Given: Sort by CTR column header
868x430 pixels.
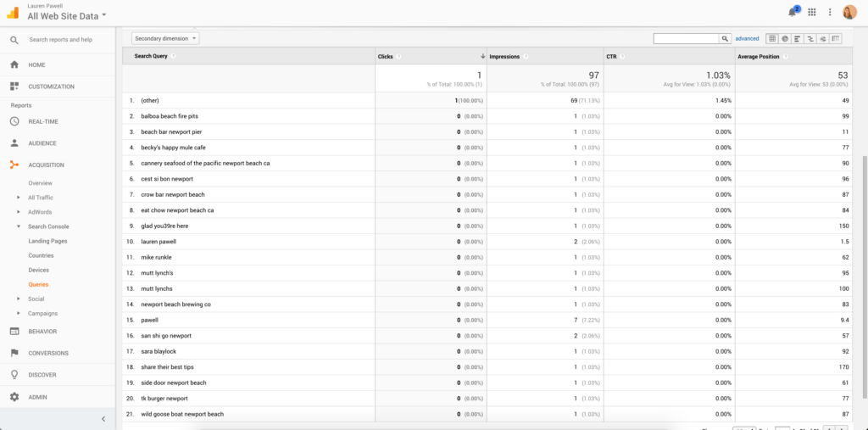Looking at the screenshot, I should (x=611, y=57).
